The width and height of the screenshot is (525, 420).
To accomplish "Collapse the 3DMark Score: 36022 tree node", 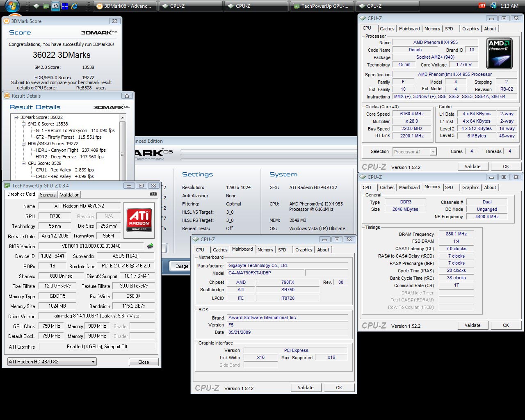I will click(16, 117).
